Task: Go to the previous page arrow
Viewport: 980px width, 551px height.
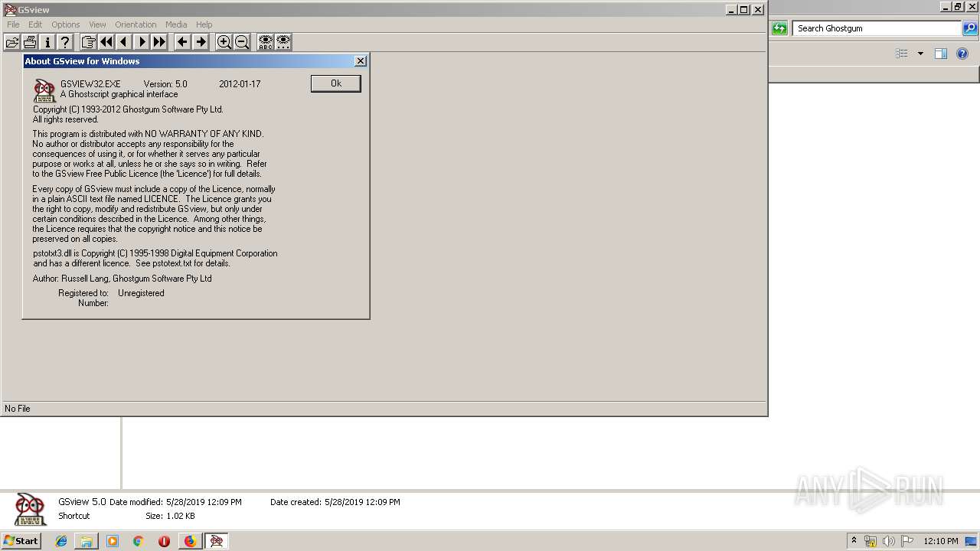Action: click(x=123, y=42)
